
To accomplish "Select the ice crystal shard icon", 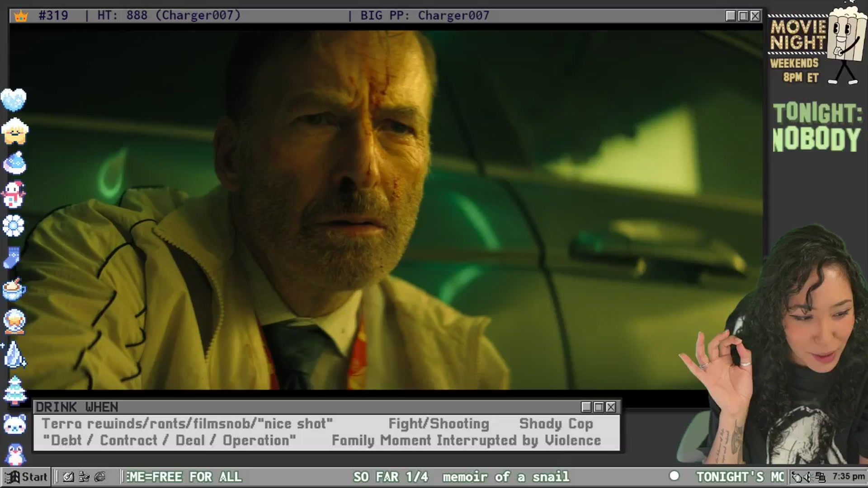I will (x=14, y=354).
